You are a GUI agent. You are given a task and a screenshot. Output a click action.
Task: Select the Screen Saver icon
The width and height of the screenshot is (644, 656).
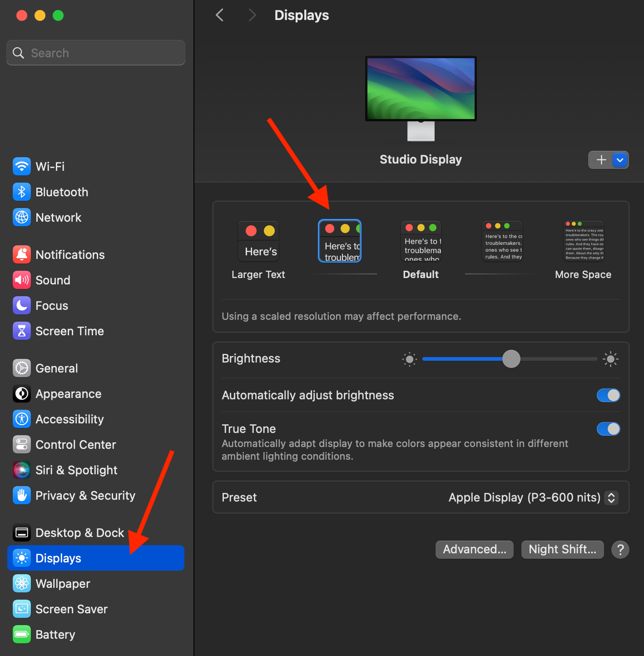click(22, 609)
